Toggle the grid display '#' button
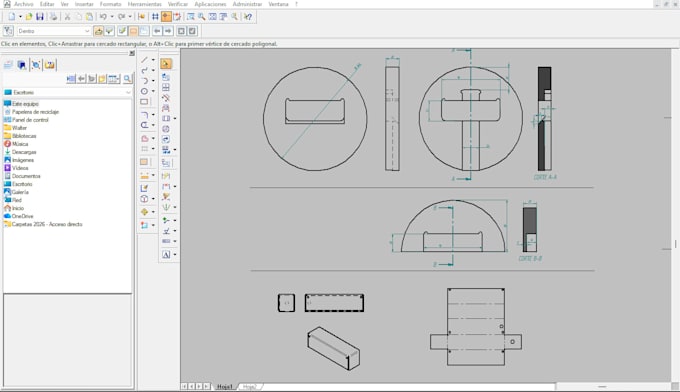This screenshot has height=392, width=680. coord(155,16)
